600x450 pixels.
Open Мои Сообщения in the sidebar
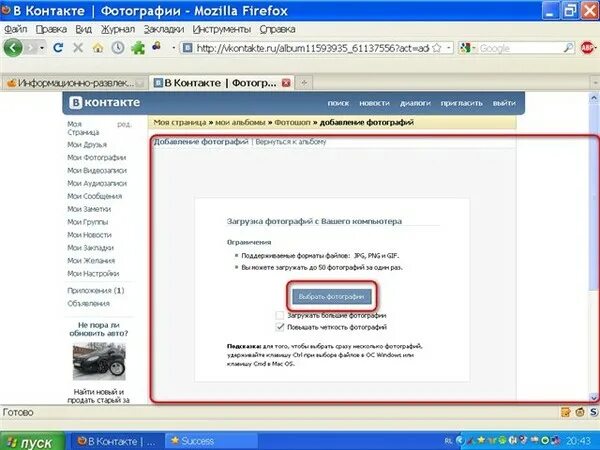pos(95,196)
